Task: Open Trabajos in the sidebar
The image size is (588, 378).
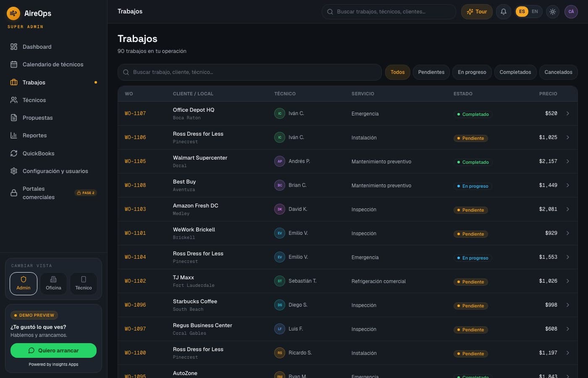Action: pyautogui.click(x=54, y=82)
